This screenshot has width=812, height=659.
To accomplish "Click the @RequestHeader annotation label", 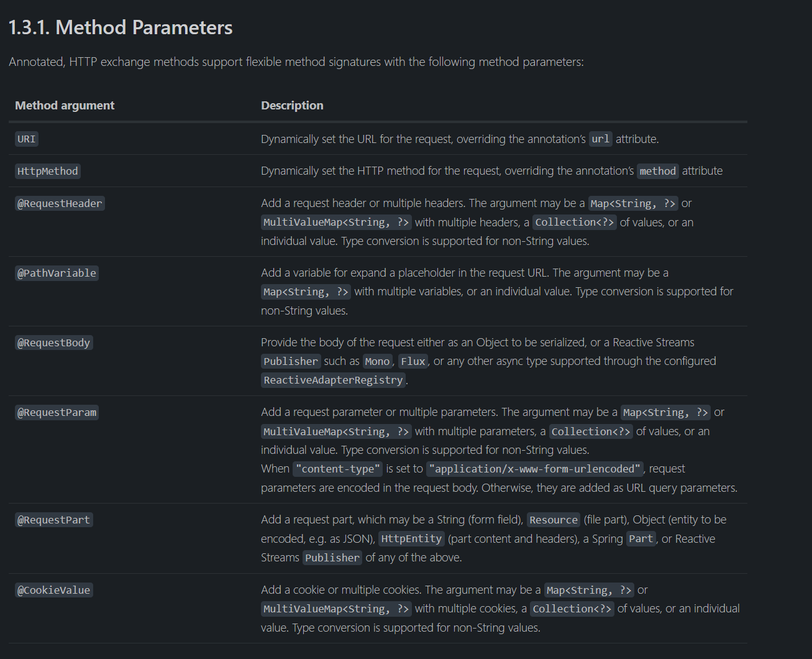I will pyautogui.click(x=60, y=204).
